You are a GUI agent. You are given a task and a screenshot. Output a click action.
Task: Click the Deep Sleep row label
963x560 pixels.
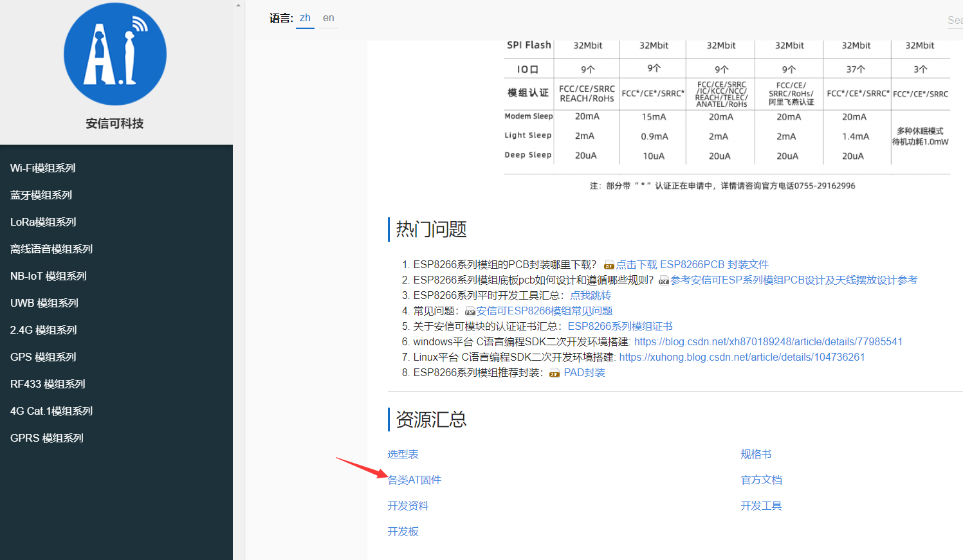click(528, 155)
